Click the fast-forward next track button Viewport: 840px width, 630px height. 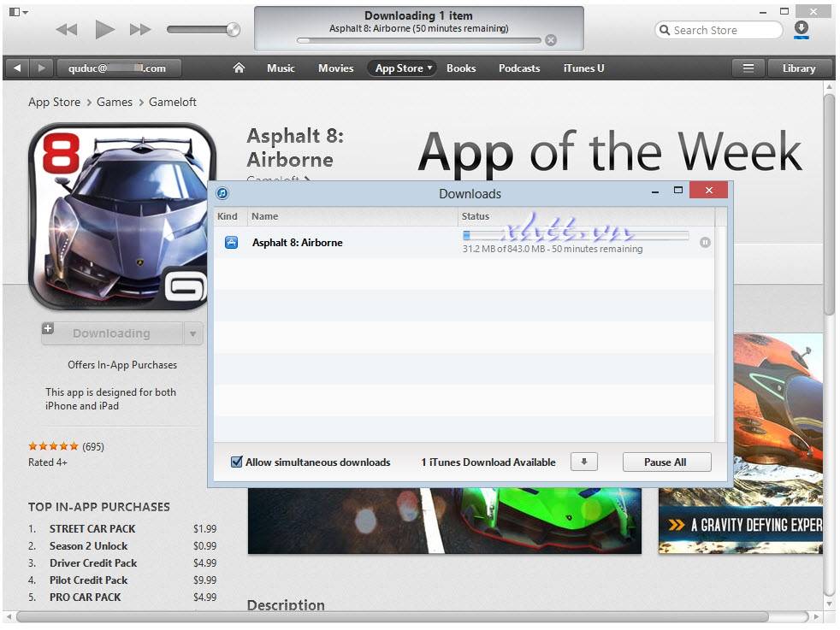(140, 29)
